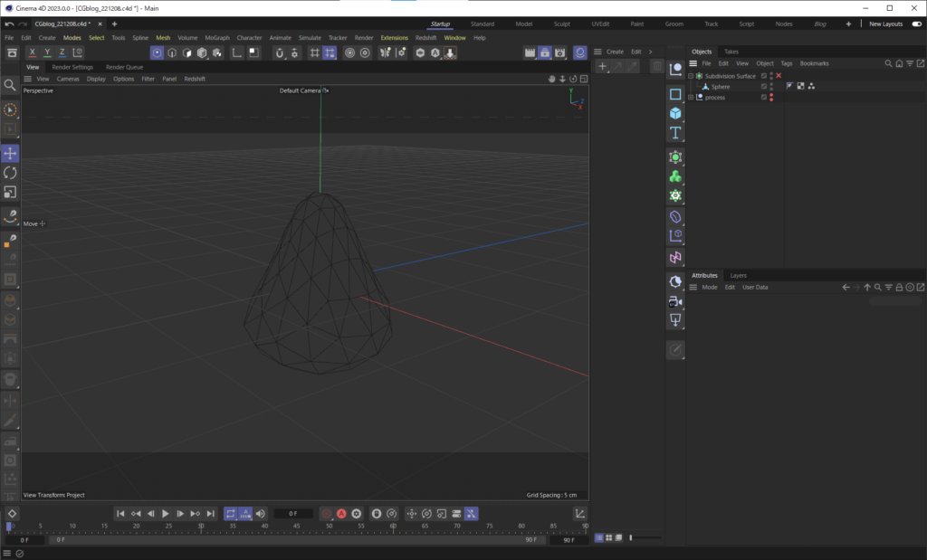This screenshot has height=560, width=927.
Task: Click the User Data button in Attributes
Action: click(757, 287)
